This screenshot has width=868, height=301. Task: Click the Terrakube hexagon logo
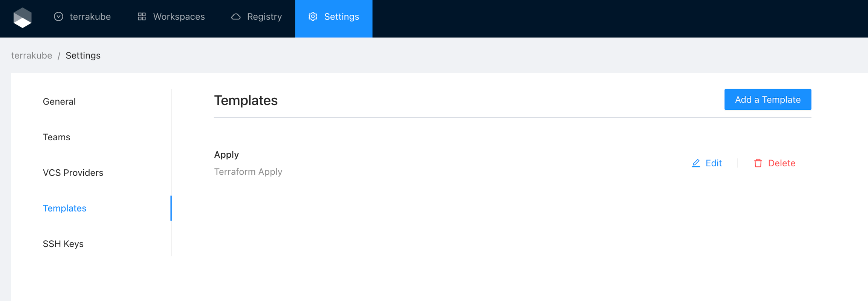point(22,17)
